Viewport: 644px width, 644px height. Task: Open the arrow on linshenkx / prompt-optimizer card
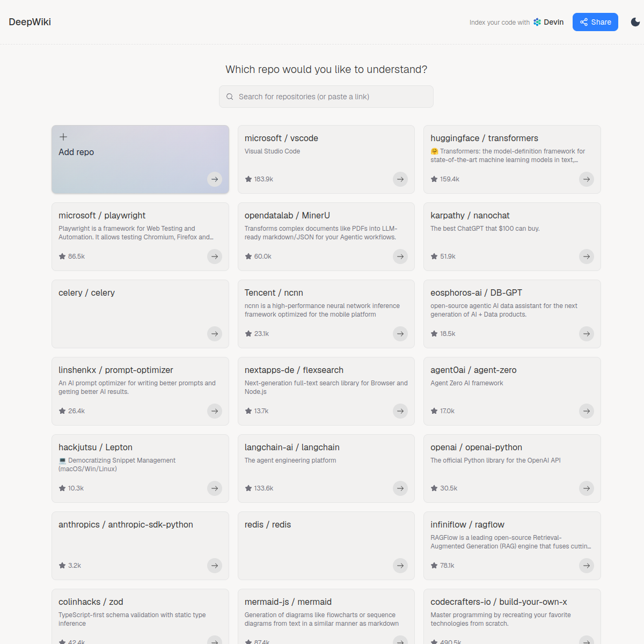pos(215,411)
